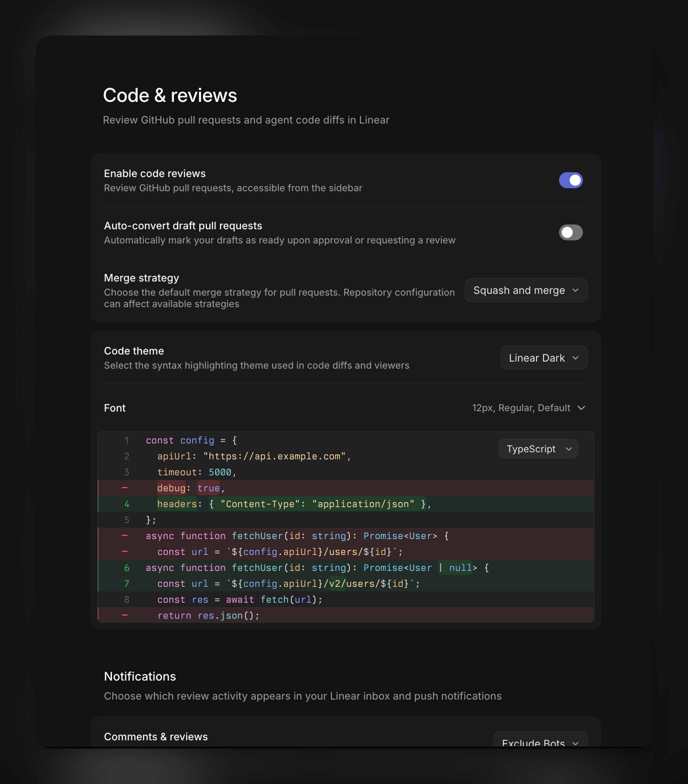Image resolution: width=688 pixels, height=784 pixels.
Task: Click the removed '/users/${id}' url line
Action: click(346, 552)
